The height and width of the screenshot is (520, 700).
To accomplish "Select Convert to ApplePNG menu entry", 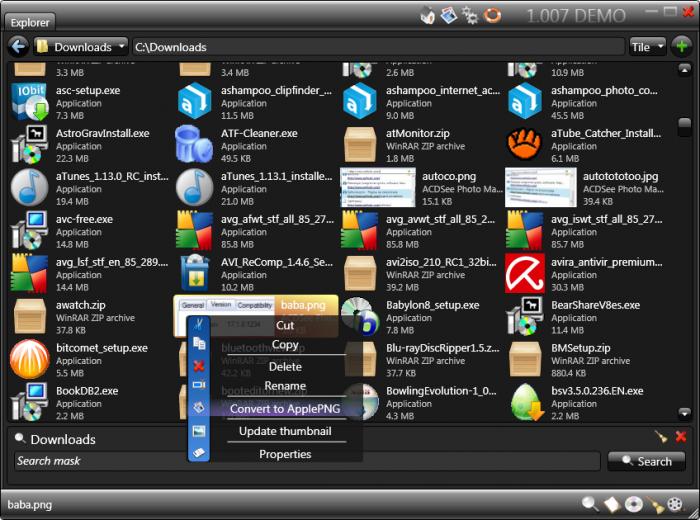I will (285, 409).
